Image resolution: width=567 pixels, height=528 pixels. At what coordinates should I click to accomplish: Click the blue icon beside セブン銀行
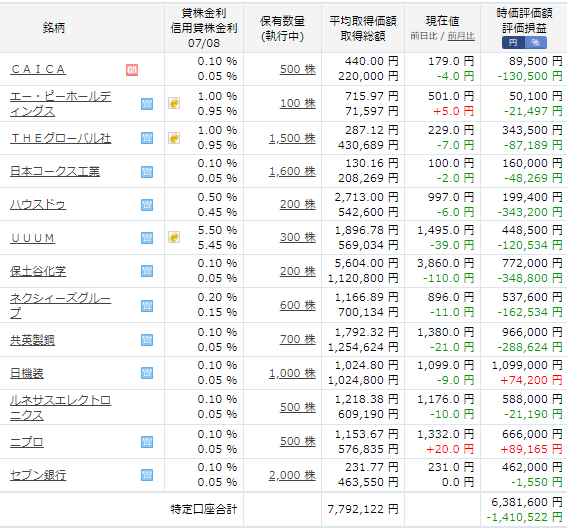click(147, 475)
